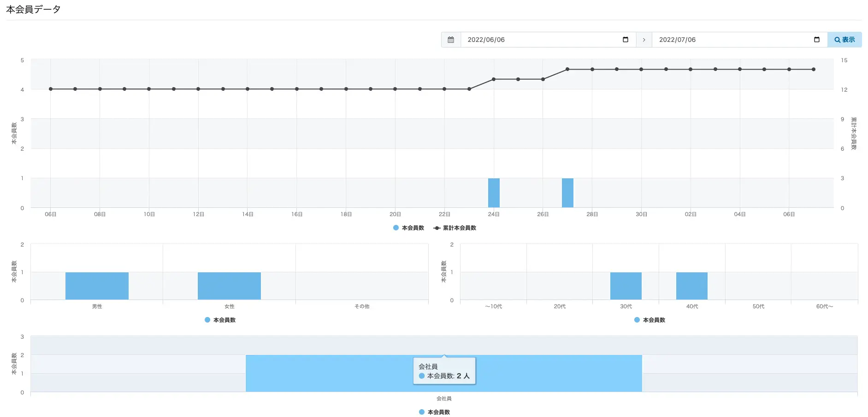Click the last cumulative line point at right end
Image resolution: width=868 pixels, height=417 pixels.
click(x=814, y=69)
